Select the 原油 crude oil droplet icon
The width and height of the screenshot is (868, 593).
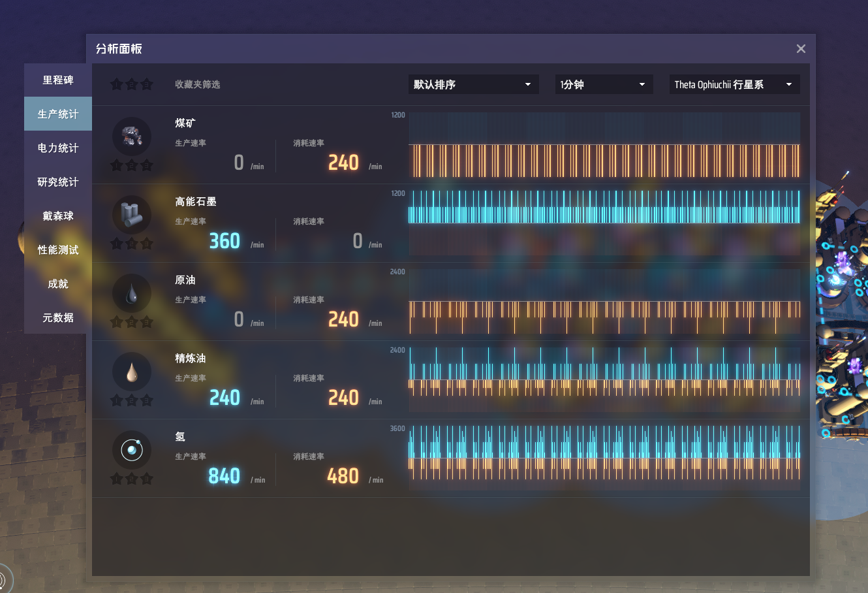132,293
